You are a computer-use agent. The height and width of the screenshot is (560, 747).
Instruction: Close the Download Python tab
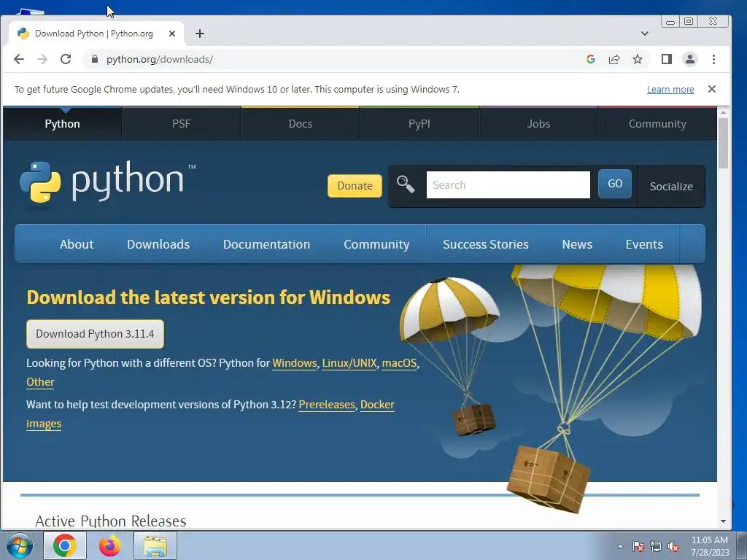(172, 34)
